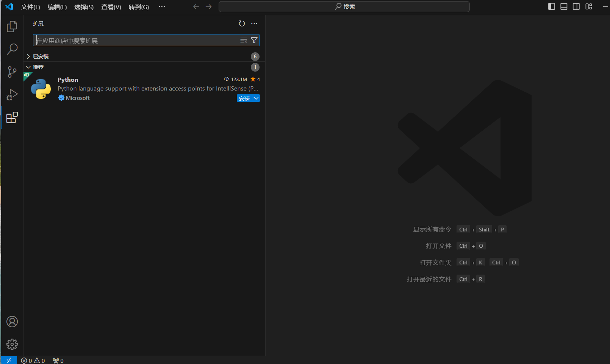Screen dimensions: 610x364
Task: Open the install dropdown arrow for Python
Action: point(256,98)
